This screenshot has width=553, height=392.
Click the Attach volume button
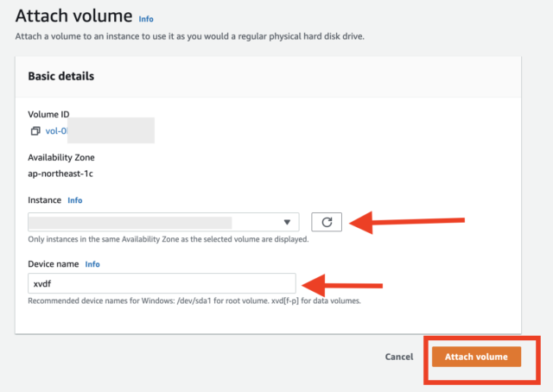tap(476, 357)
